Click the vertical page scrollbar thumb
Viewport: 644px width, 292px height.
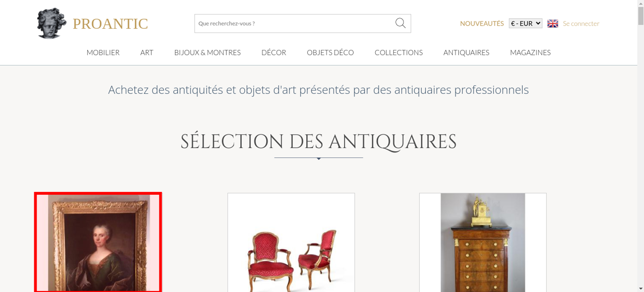pos(641,15)
